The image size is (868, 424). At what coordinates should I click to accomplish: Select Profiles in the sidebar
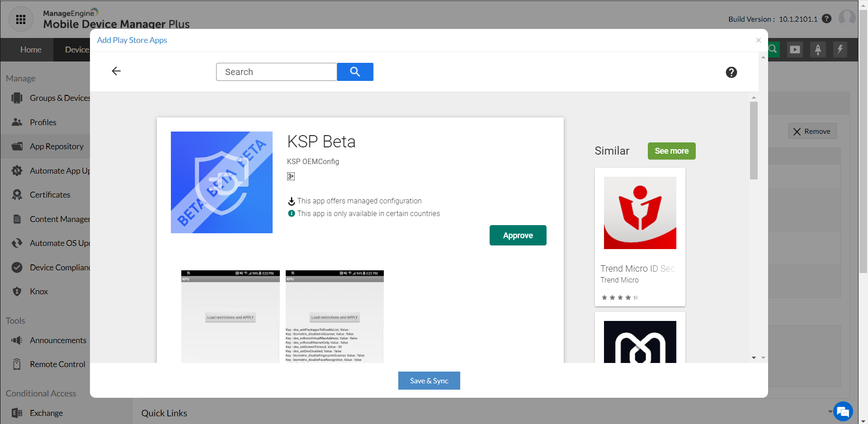pyautogui.click(x=43, y=122)
